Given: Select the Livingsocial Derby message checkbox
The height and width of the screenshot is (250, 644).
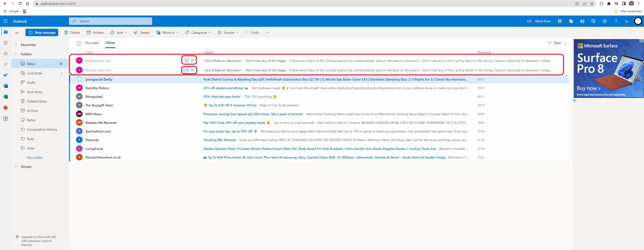Looking at the screenshot, I should [x=79, y=79].
